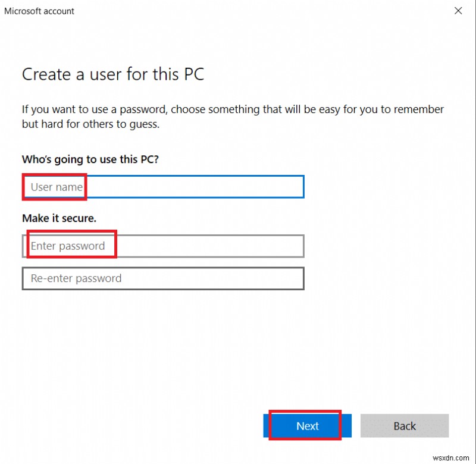Click the blank space right of "Make it secure."
Viewport: 476px width, 464px height.
pos(238,218)
